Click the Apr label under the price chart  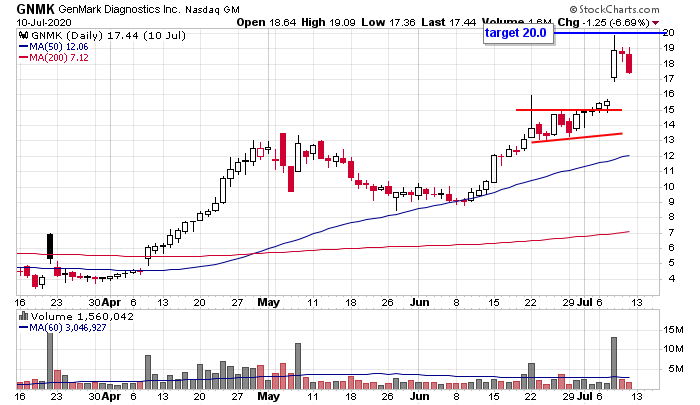(111, 303)
